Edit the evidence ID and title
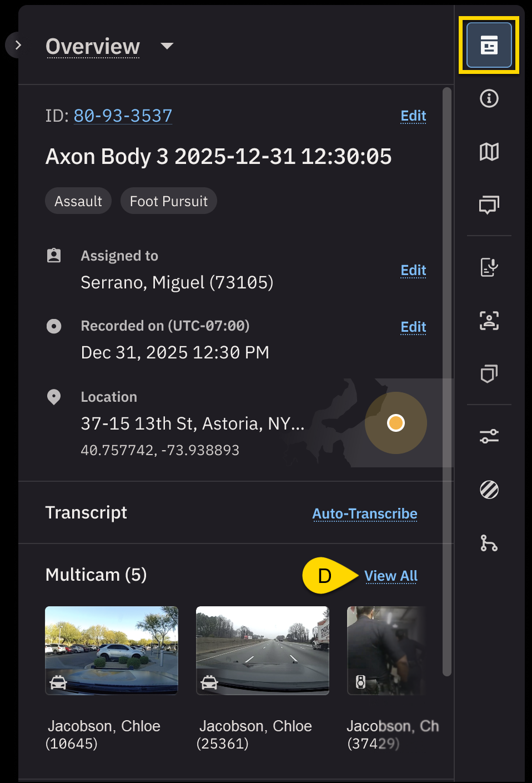 click(x=413, y=116)
